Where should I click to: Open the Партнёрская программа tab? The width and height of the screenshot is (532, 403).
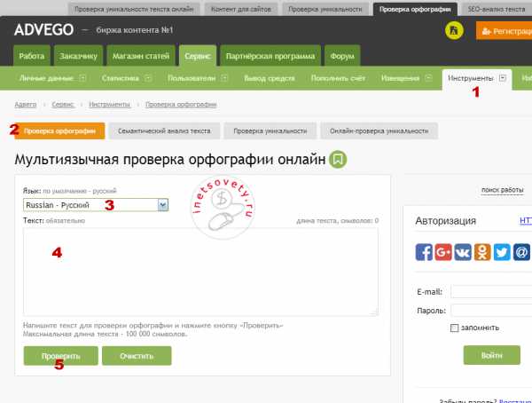(x=270, y=56)
